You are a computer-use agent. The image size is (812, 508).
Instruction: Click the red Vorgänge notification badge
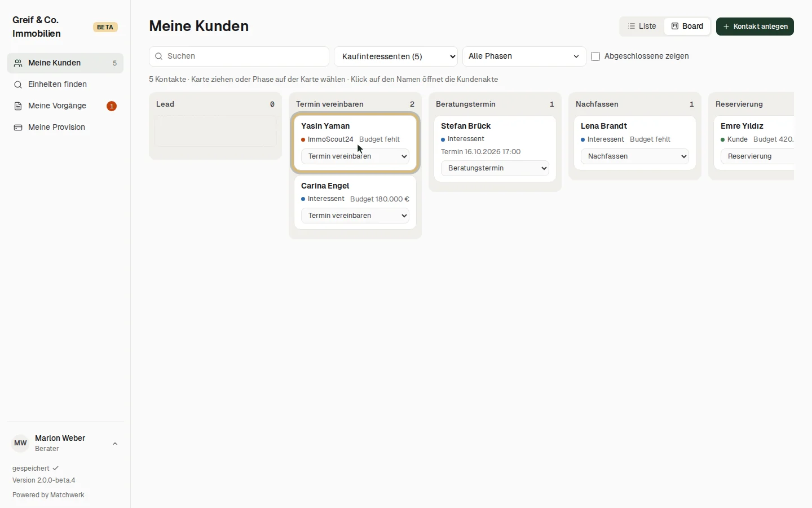[x=112, y=106]
